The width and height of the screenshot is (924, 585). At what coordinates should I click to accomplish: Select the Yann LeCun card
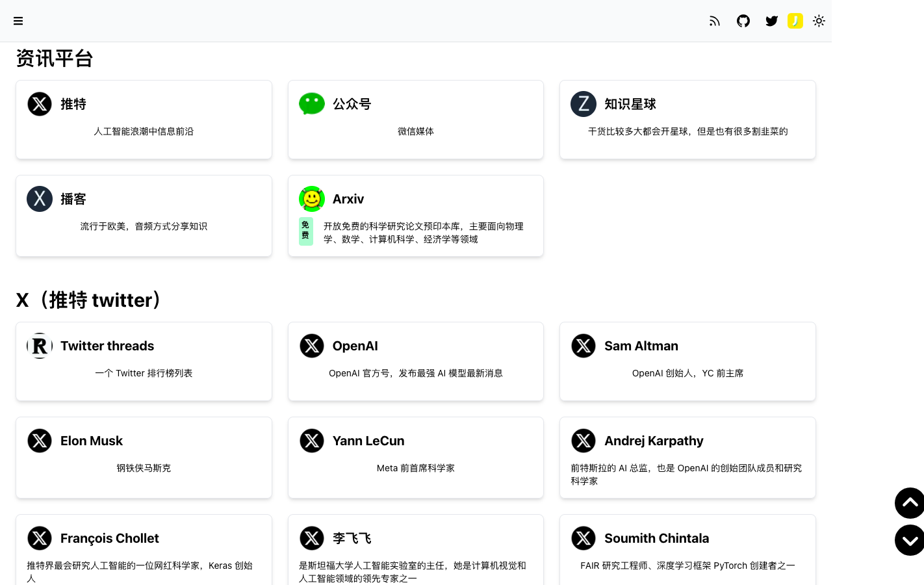coord(416,458)
